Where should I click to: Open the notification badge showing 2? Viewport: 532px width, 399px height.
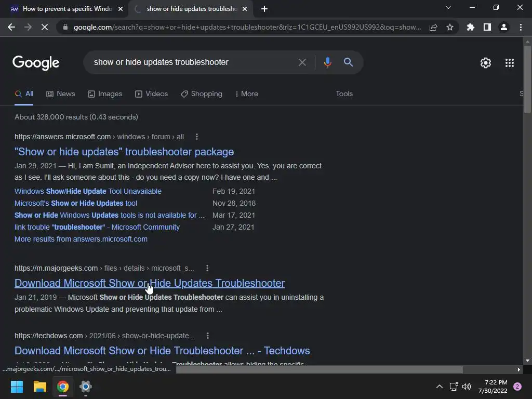coord(517,387)
